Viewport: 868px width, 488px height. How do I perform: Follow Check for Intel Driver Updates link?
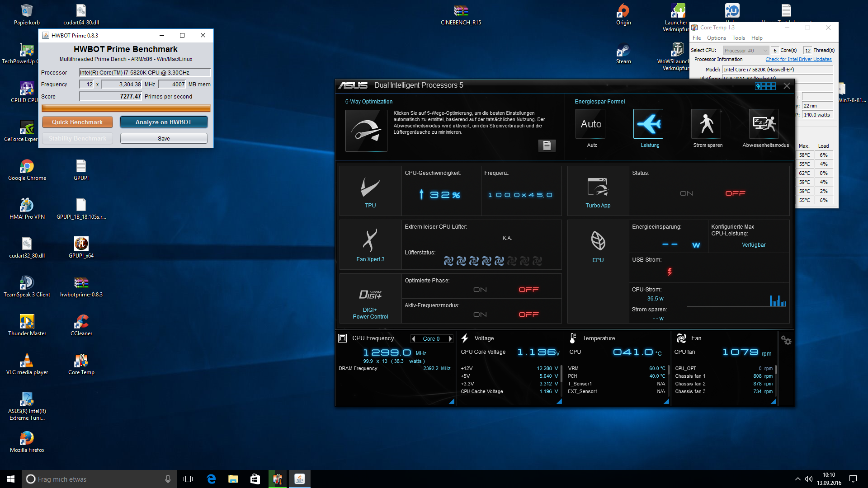pos(798,59)
